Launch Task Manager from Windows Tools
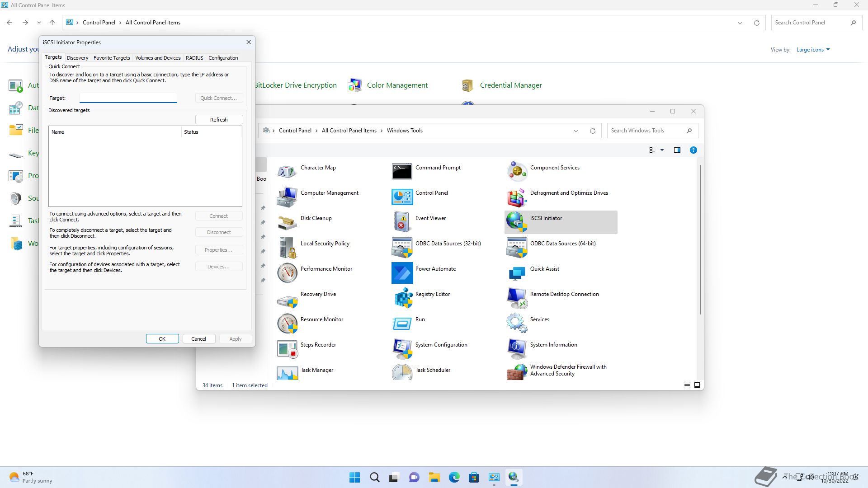Screen dimensions: 868x488 pos(287,372)
